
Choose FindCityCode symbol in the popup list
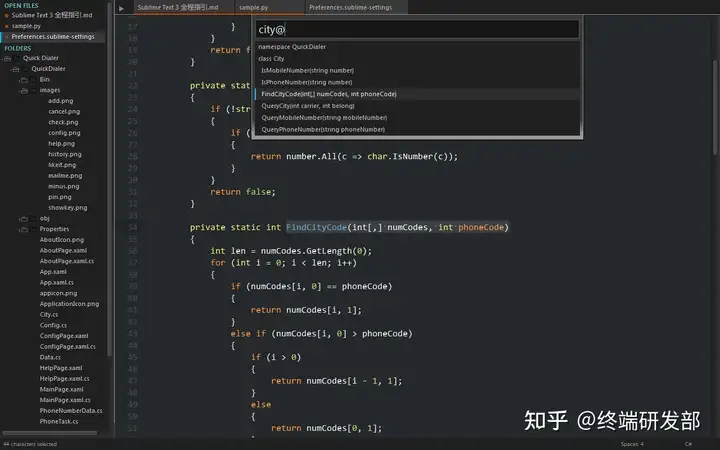pyautogui.click(x=417, y=94)
